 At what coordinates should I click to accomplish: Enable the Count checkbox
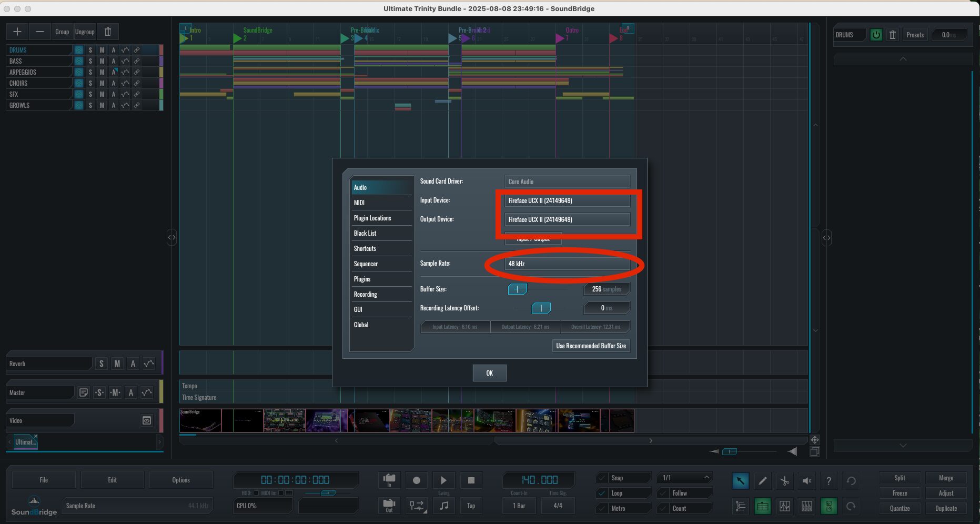coord(662,508)
